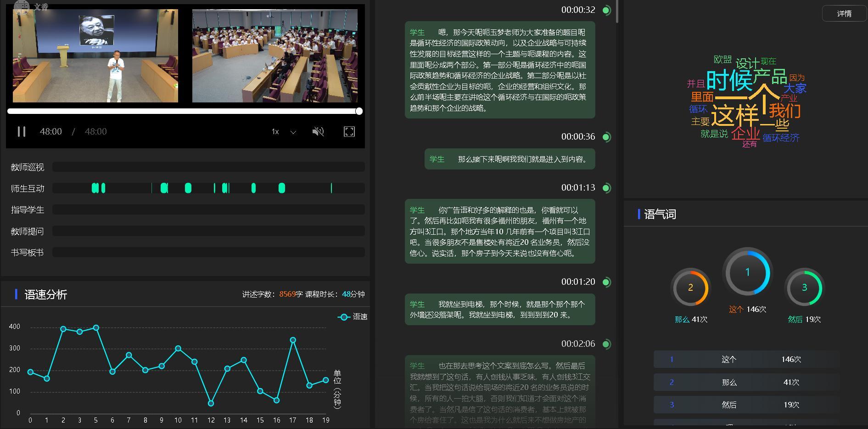Pause the video playback
The image size is (868, 429).
click(x=22, y=132)
